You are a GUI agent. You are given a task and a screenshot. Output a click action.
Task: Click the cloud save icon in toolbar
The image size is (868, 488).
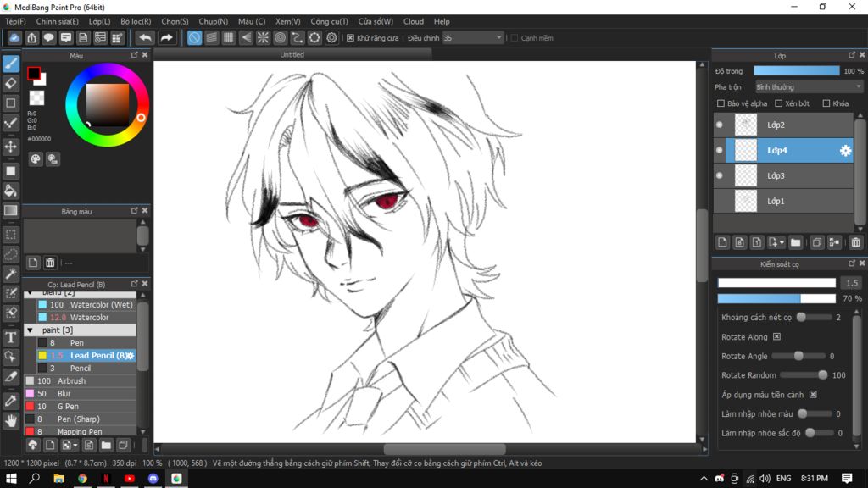(x=14, y=37)
